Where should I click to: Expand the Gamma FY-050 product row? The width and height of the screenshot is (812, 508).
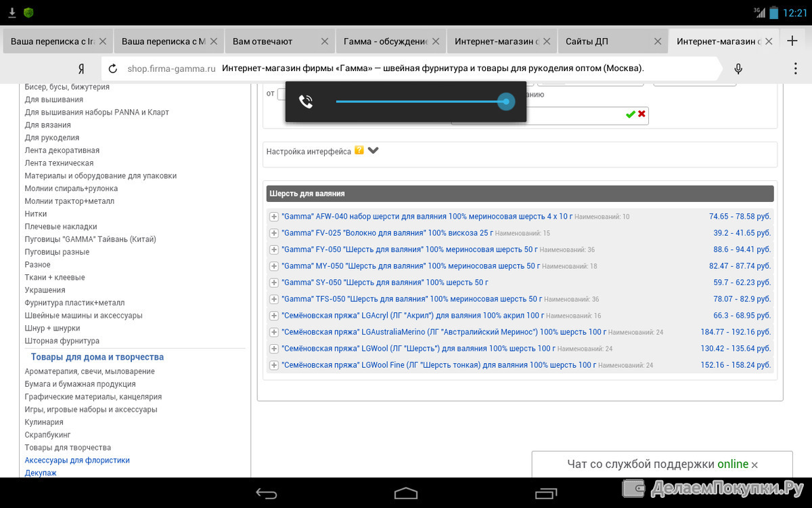[x=274, y=250]
